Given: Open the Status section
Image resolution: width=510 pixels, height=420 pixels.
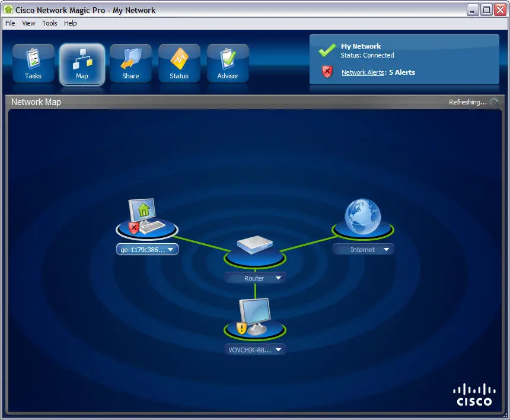Looking at the screenshot, I should (179, 63).
